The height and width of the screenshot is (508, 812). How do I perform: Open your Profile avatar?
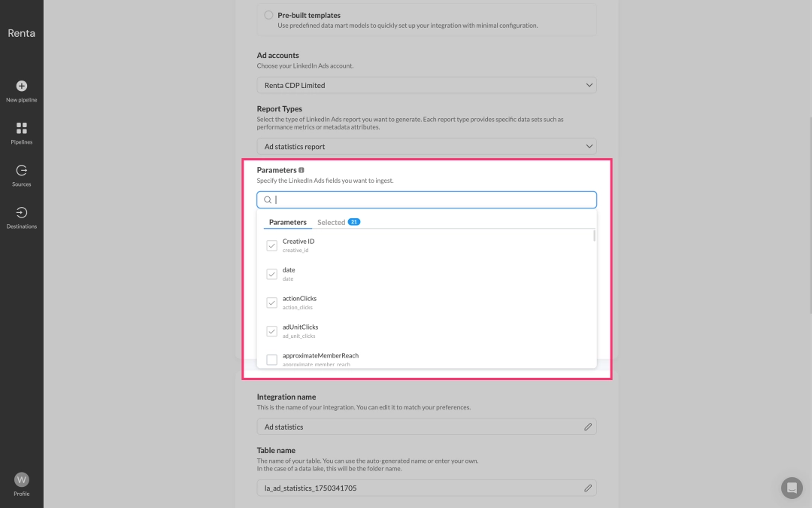22,479
